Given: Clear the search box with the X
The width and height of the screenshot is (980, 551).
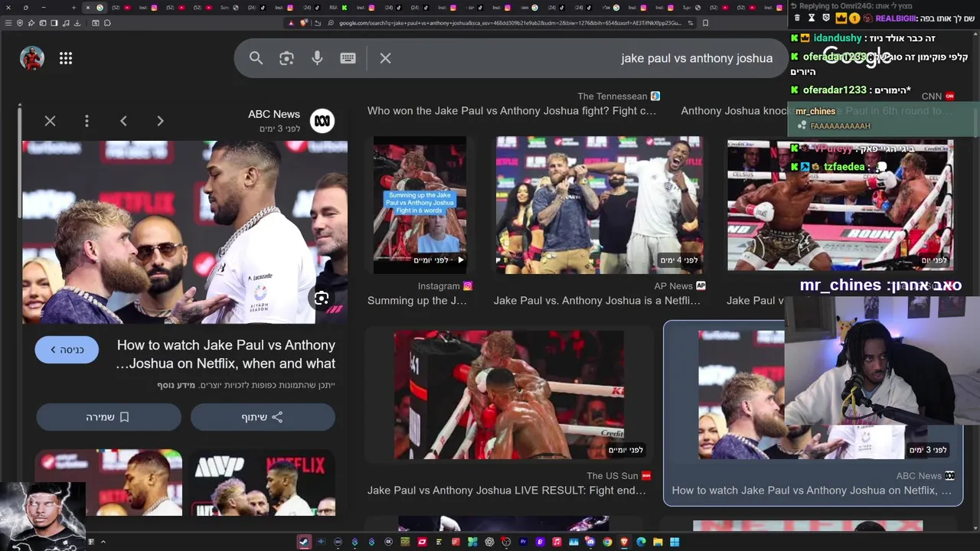Looking at the screenshot, I should click(x=385, y=58).
